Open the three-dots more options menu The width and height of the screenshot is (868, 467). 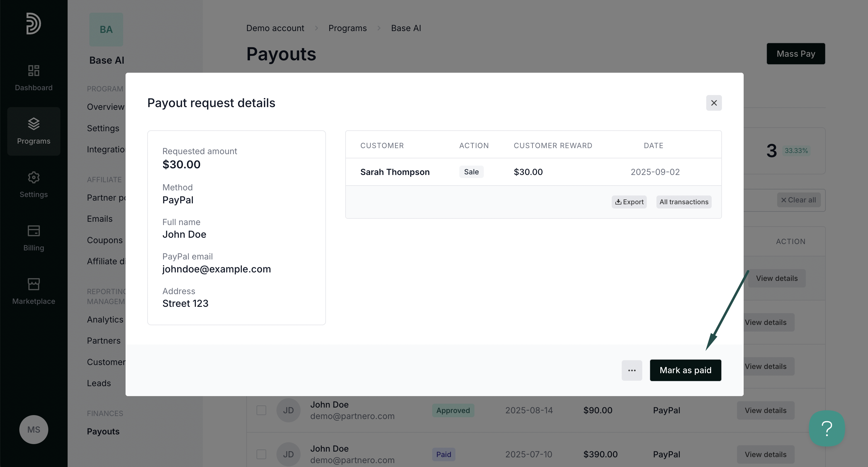pos(631,370)
